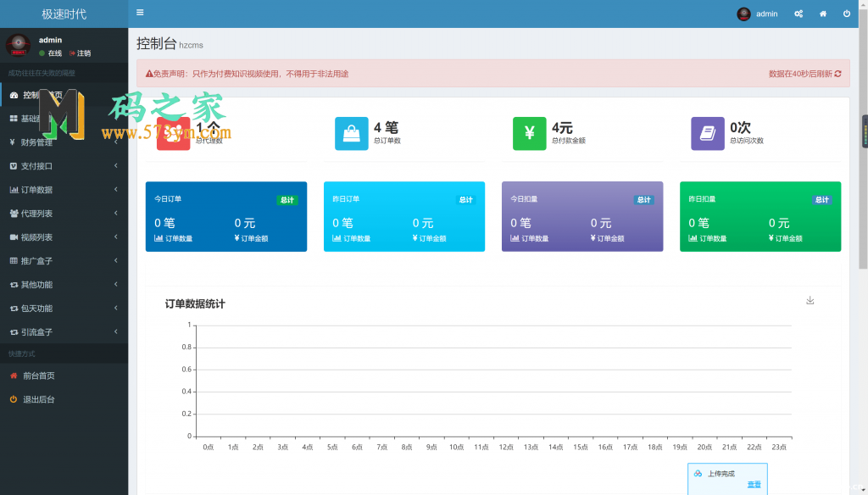Image resolution: width=868 pixels, height=495 pixels.
Task: Download the 订单数据统计 chart
Action: [810, 300]
